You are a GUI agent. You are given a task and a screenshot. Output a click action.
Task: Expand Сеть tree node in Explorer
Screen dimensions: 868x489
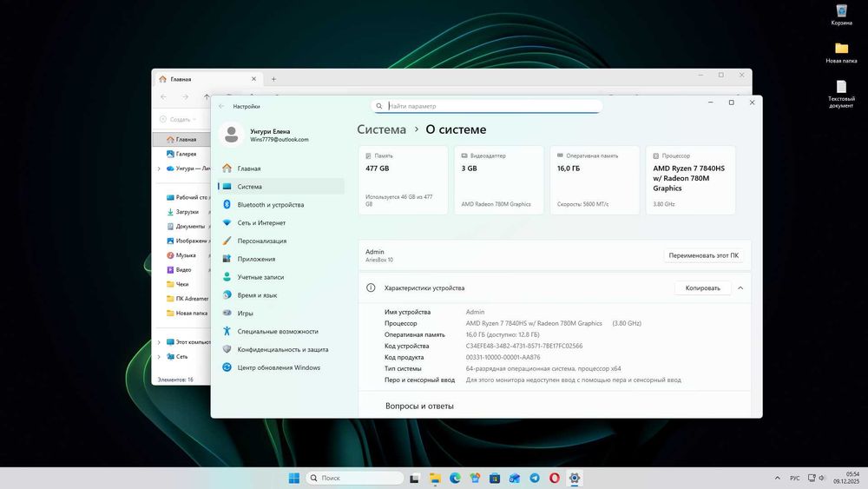tap(159, 357)
